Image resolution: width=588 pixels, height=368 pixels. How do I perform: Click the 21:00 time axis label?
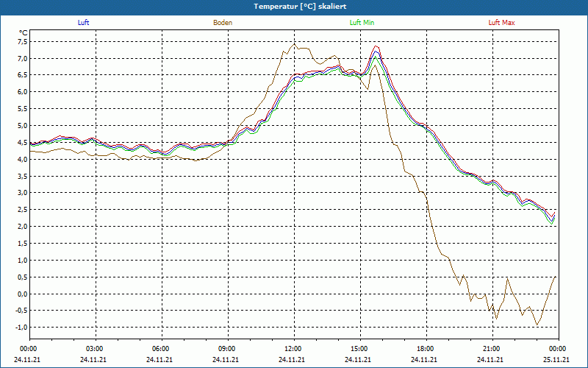pyautogui.click(x=492, y=349)
